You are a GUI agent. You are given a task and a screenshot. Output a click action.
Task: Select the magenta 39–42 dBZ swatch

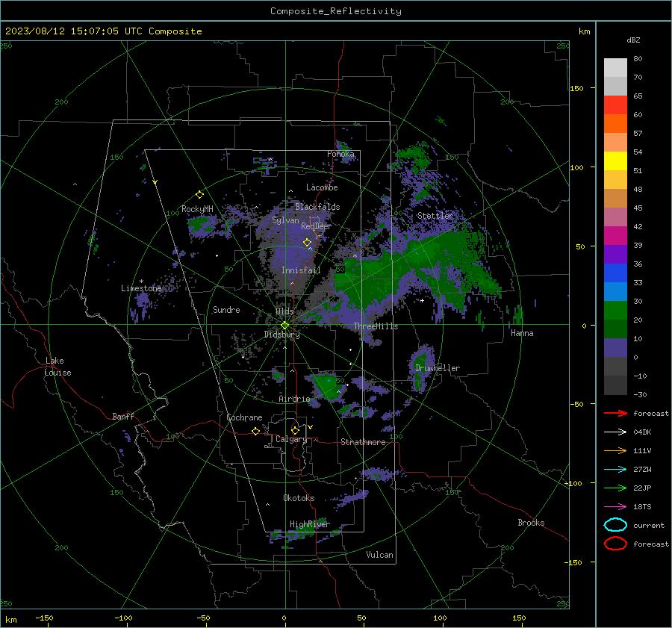pyautogui.click(x=615, y=236)
